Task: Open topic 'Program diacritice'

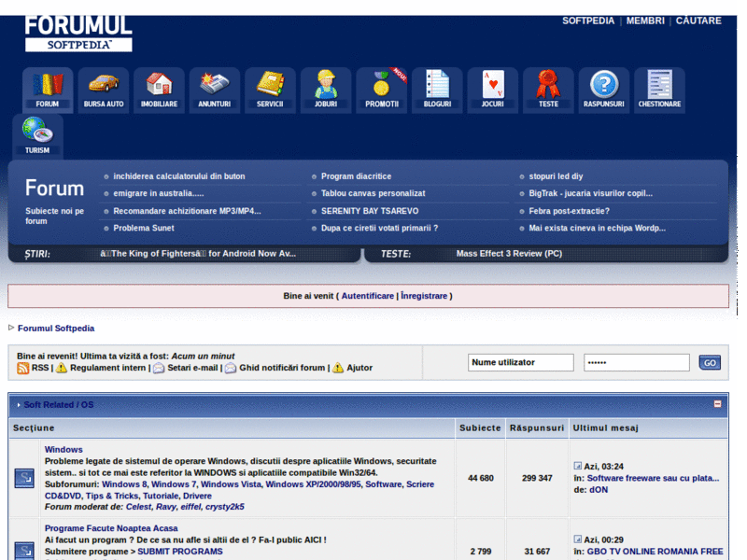Action: 357,176
